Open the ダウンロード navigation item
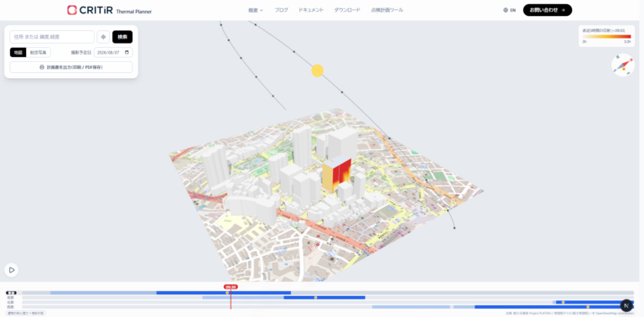The height and width of the screenshot is (317, 644). [347, 10]
